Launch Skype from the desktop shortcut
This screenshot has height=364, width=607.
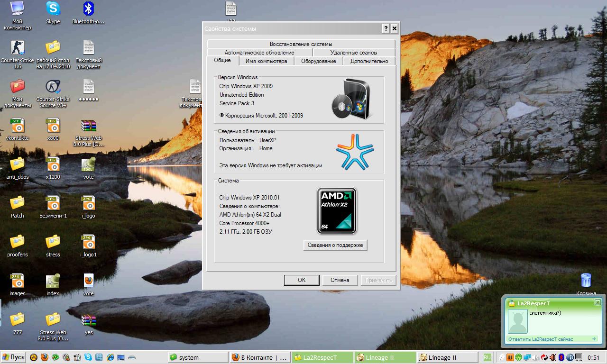pos(53,13)
